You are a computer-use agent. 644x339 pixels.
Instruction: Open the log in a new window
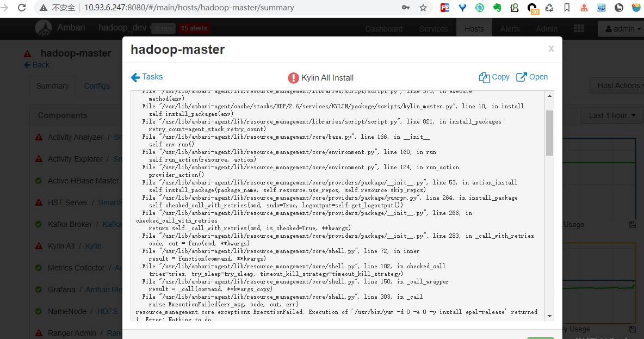click(x=532, y=77)
